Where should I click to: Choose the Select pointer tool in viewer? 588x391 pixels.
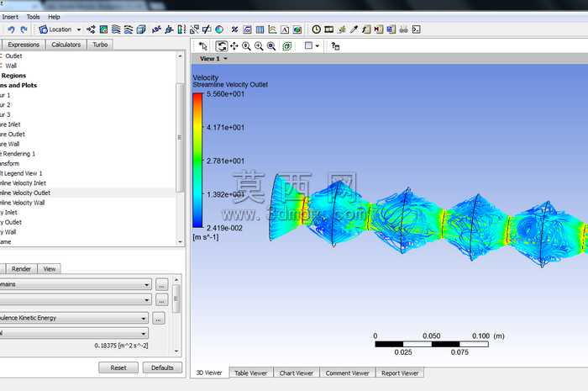(x=203, y=46)
